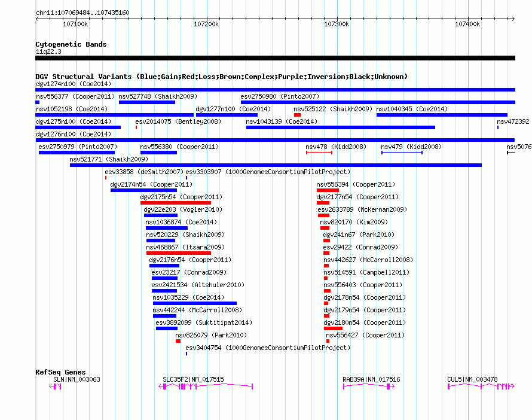Viewport: 532px width, 420px height.
Task: Click nsv820170 (Kim2009) variant label
Action: coord(354,222)
